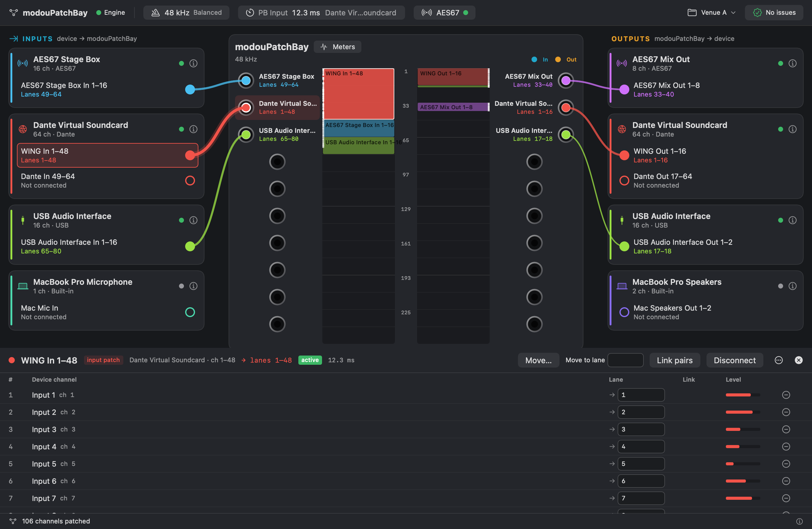Click the Dante globe icon in inputs
This screenshot has width=812, height=529.
point(22,129)
